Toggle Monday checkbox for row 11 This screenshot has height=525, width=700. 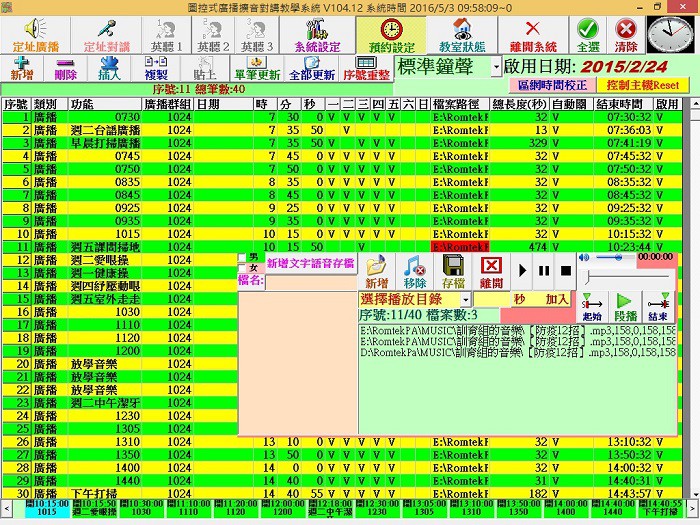pos(332,246)
